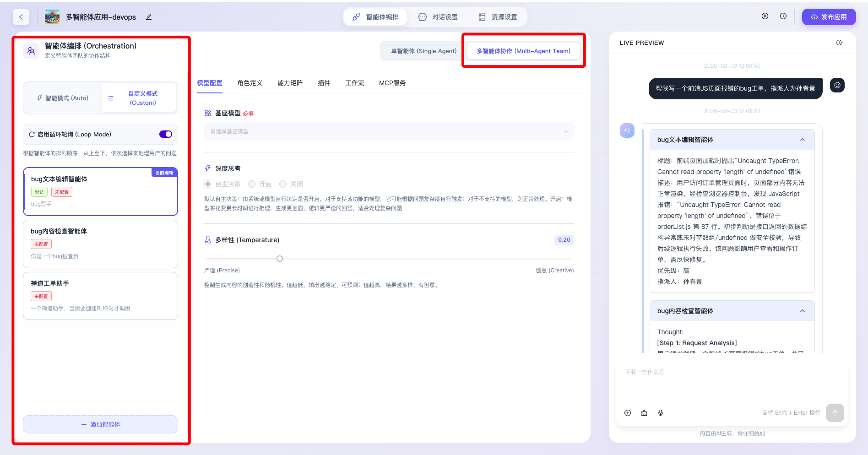868x455 pixels.
Task: Collapse the bug文本编辑智能体 response panel
Action: [x=802, y=140]
